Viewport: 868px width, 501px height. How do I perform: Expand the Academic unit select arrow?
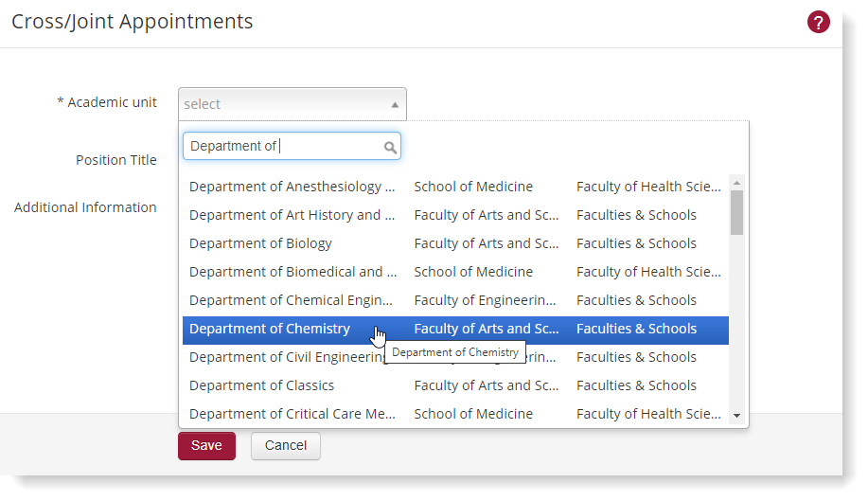395,104
